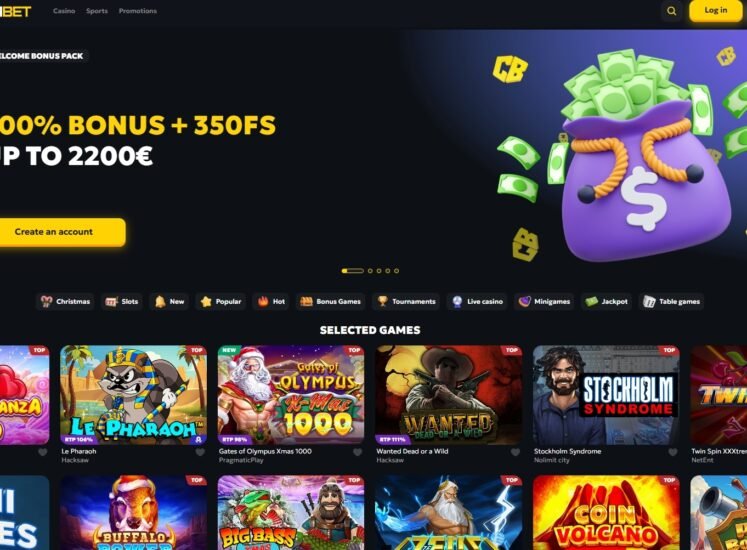Screen dimensions: 747x550
Task: Click the Log in button
Action: [716, 10]
